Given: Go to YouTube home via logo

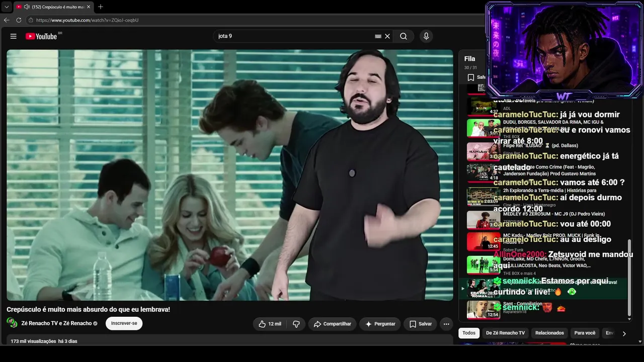Looking at the screenshot, I should pyautogui.click(x=41, y=36).
